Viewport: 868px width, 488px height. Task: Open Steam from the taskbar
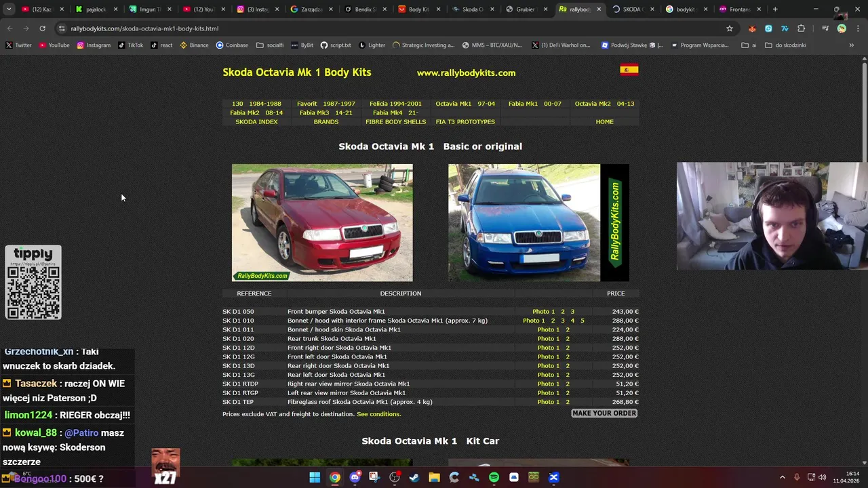[414, 477]
